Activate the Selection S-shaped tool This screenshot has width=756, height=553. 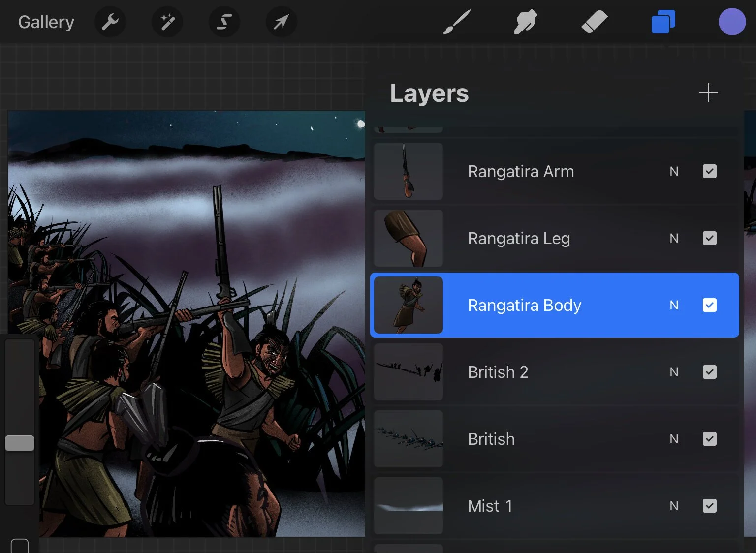224,22
